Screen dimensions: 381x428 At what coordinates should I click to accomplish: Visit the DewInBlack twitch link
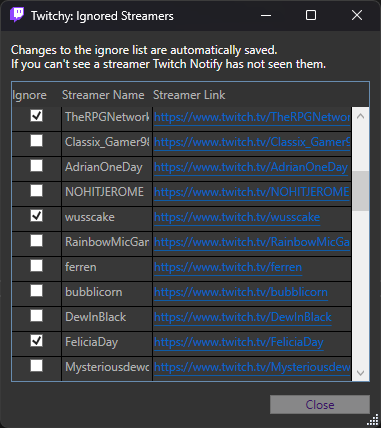(243, 317)
